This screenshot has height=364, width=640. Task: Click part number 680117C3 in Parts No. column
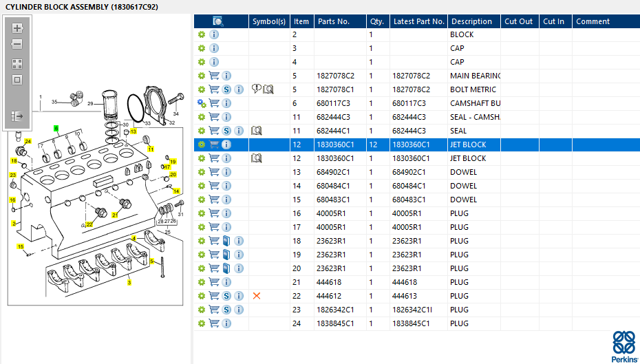pos(334,104)
